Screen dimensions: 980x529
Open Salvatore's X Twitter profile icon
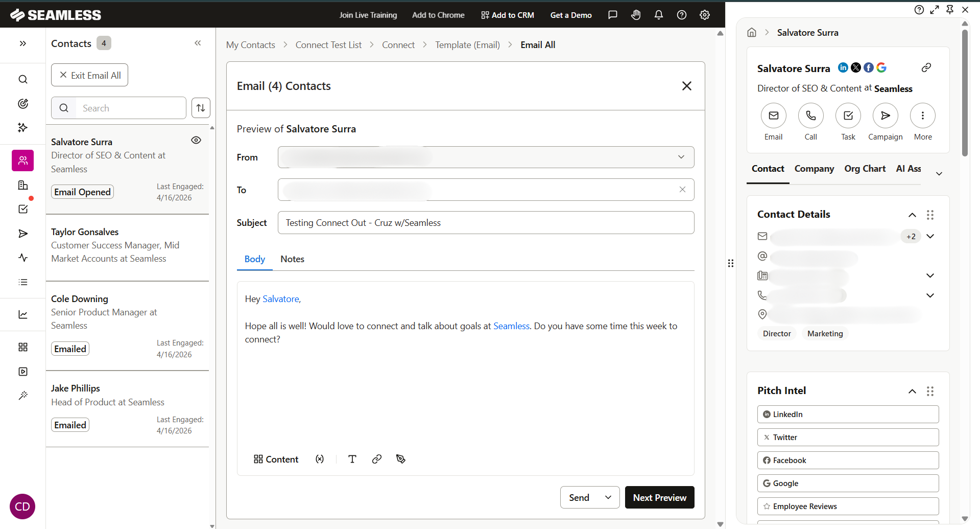pyautogui.click(x=856, y=67)
